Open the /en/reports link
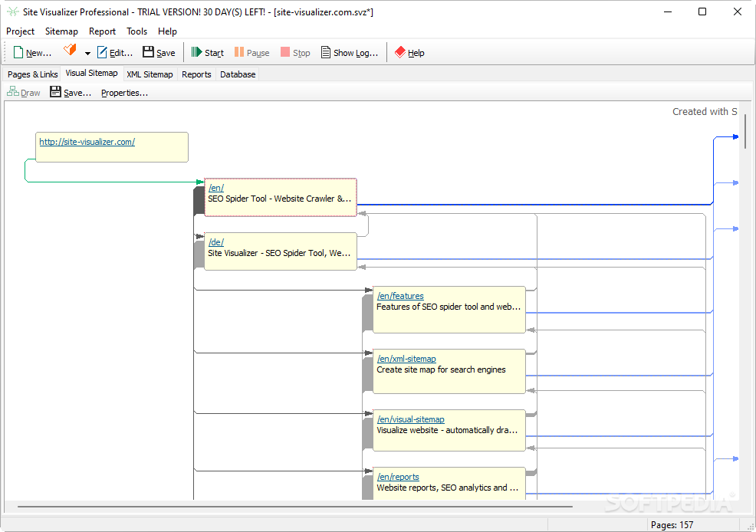The height and width of the screenshot is (532, 756). [398, 477]
